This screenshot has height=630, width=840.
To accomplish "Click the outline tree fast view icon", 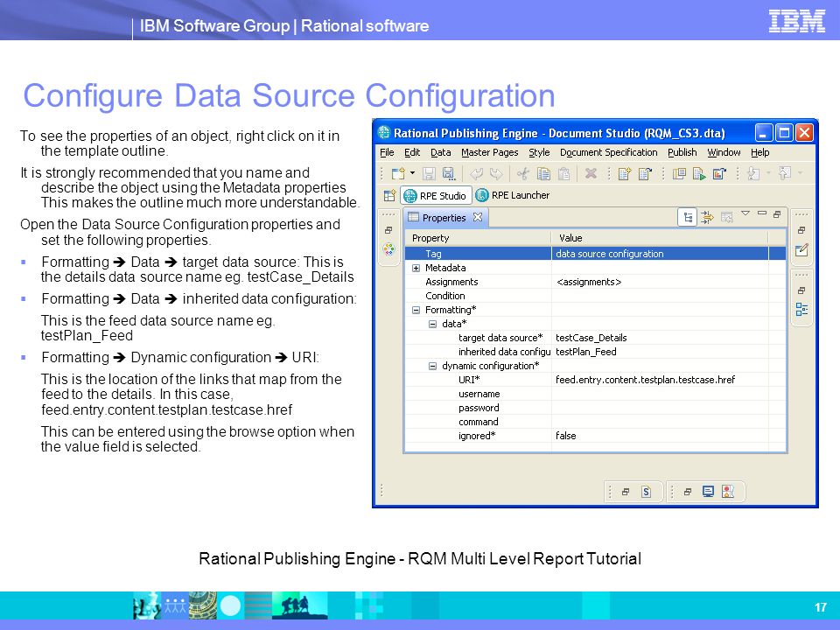I will [801, 309].
